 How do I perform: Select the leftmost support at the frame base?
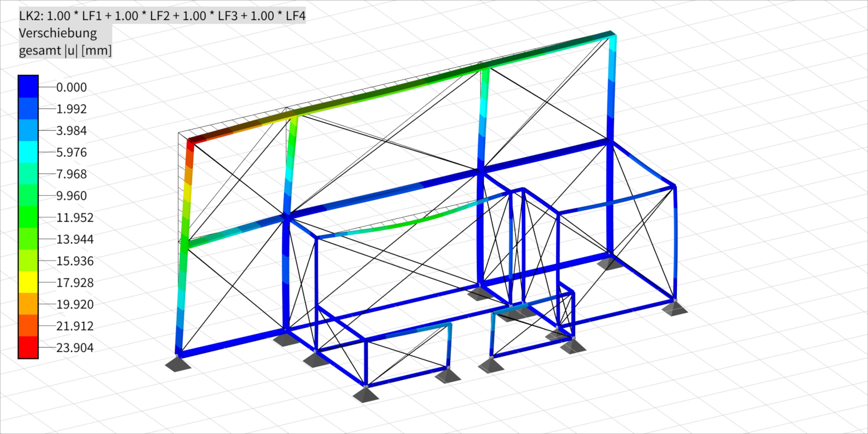tap(178, 363)
